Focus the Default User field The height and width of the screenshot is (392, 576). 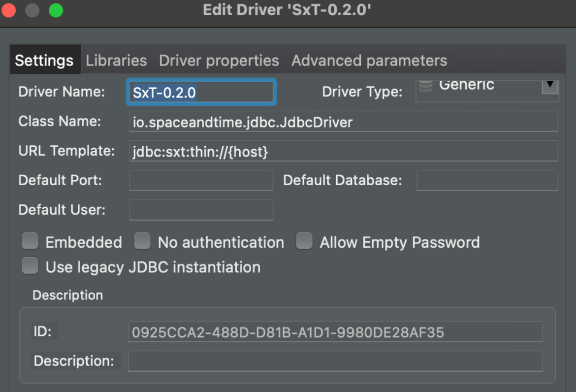201,210
